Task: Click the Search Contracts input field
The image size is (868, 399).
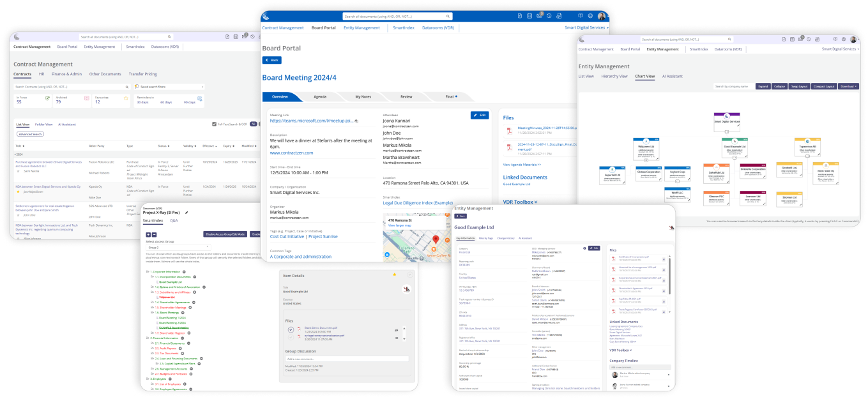Action: click(71, 86)
